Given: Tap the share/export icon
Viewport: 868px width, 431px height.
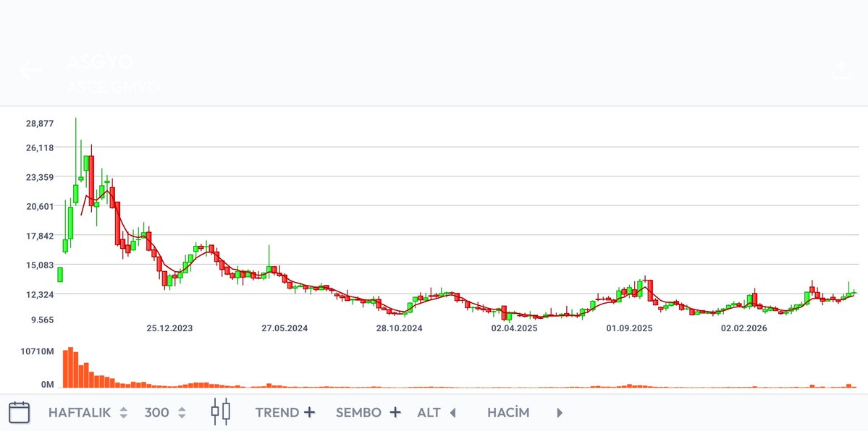Looking at the screenshot, I should [841, 70].
